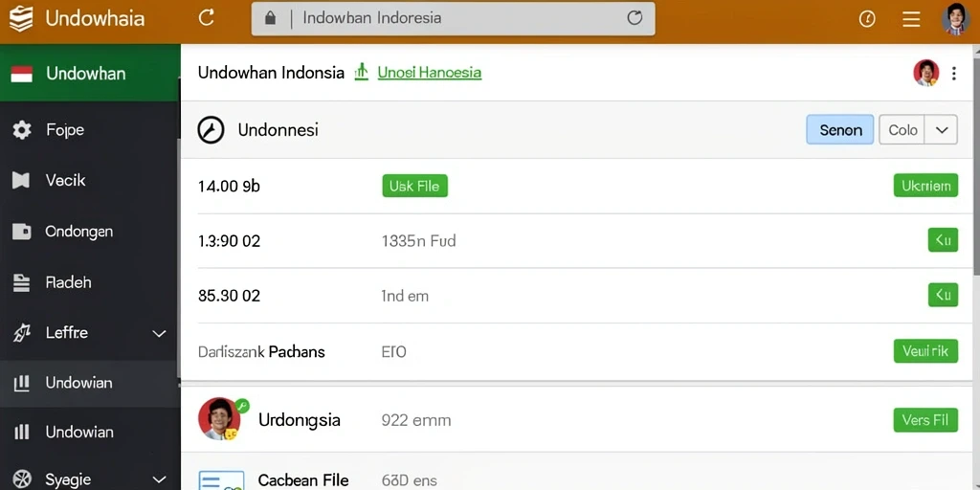Viewport: 980px width, 490px height.
Task: Click the three-dot menu near header avatar
Action: [x=954, y=74]
